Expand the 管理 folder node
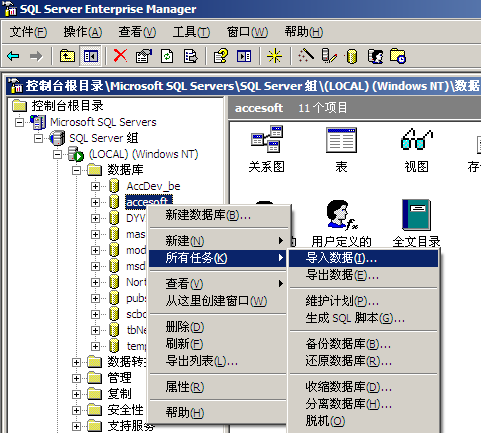The image size is (481, 433). click(x=76, y=378)
